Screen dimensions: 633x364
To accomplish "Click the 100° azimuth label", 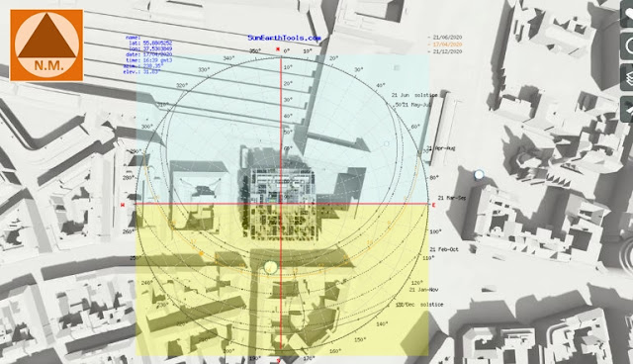I will (435, 232).
